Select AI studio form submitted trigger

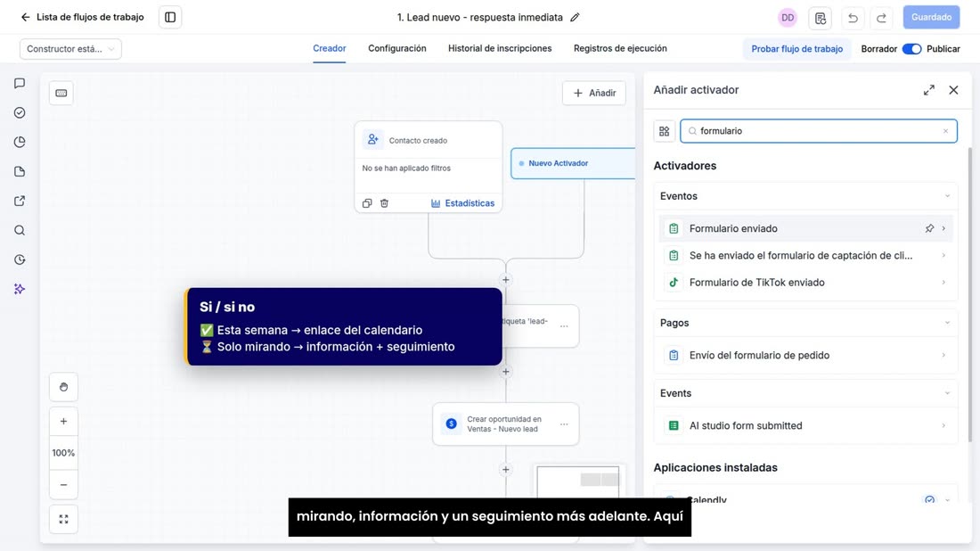click(805, 426)
